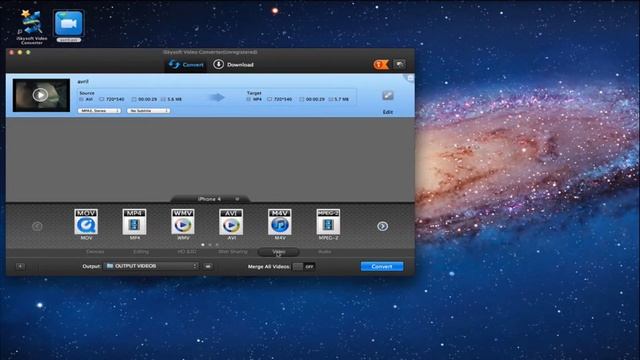This screenshot has width=640, height=360.
Task: Open the HD & 3D format category
Action: tap(187, 252)
